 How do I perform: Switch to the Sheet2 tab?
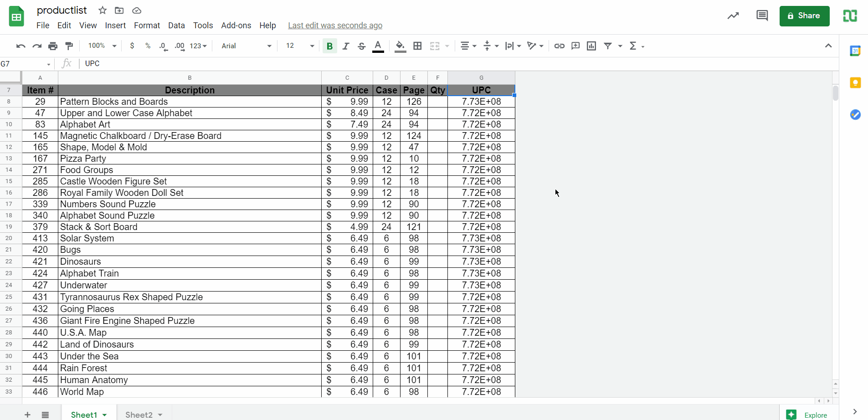(139, 415)
